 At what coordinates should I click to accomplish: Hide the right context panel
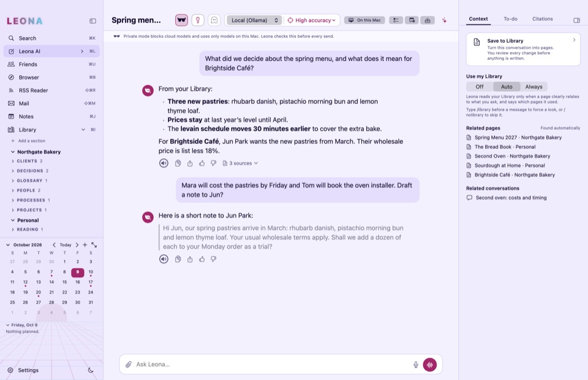(x=577, y=20)
